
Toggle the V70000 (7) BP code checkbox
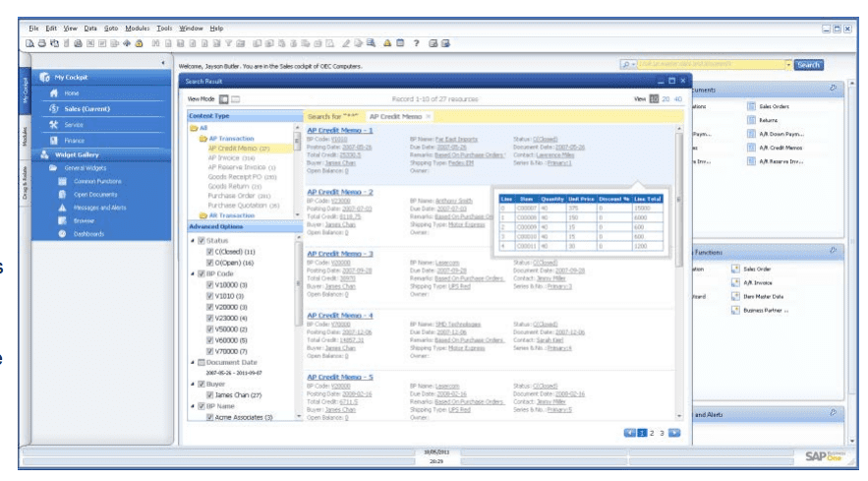(209, 351)
